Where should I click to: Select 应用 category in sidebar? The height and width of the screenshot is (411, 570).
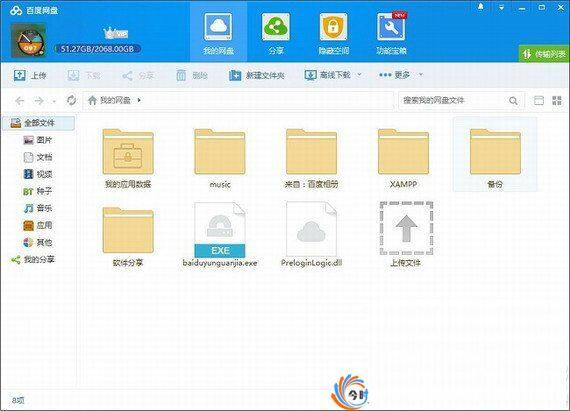coord(38,225)
